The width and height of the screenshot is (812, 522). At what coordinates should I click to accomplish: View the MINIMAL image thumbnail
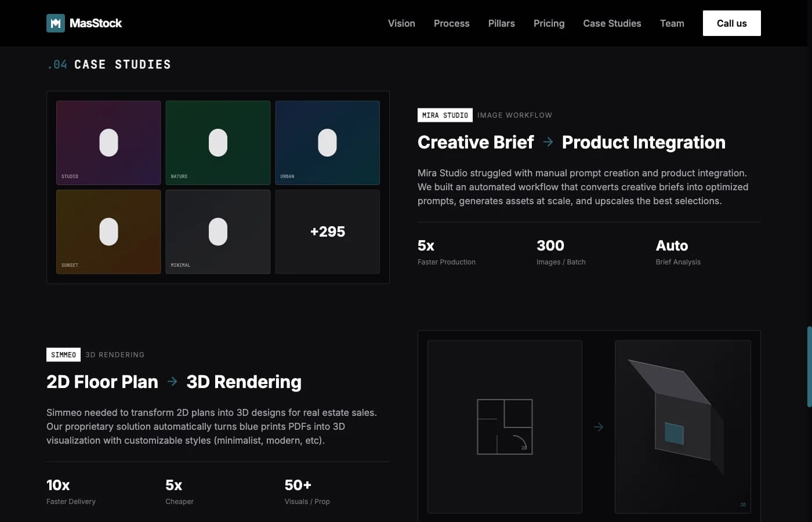click(x=217, y=231)
